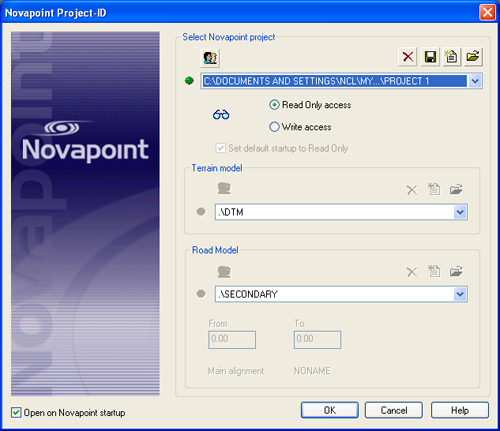Click the blue glasses read-only icon
This screenshot has height=431, width=500.
[221, 115]
